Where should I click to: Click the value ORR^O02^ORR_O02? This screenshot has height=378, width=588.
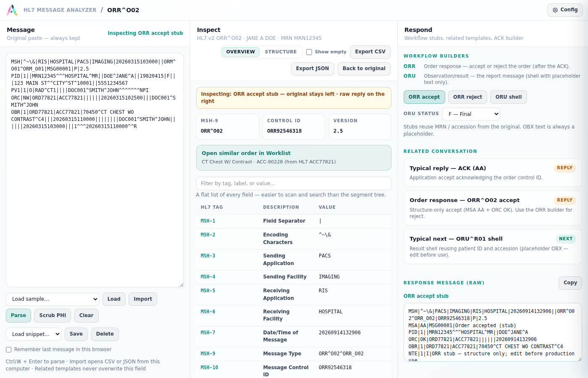click(341, 354)
